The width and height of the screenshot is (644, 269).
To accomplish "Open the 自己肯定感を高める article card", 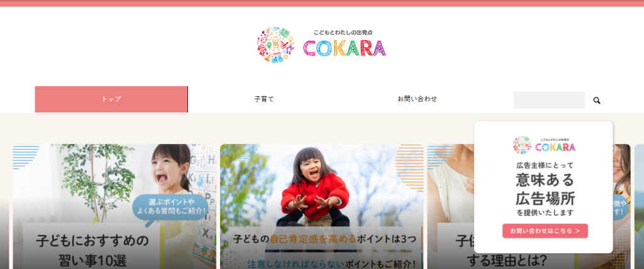I will [321, 207].
